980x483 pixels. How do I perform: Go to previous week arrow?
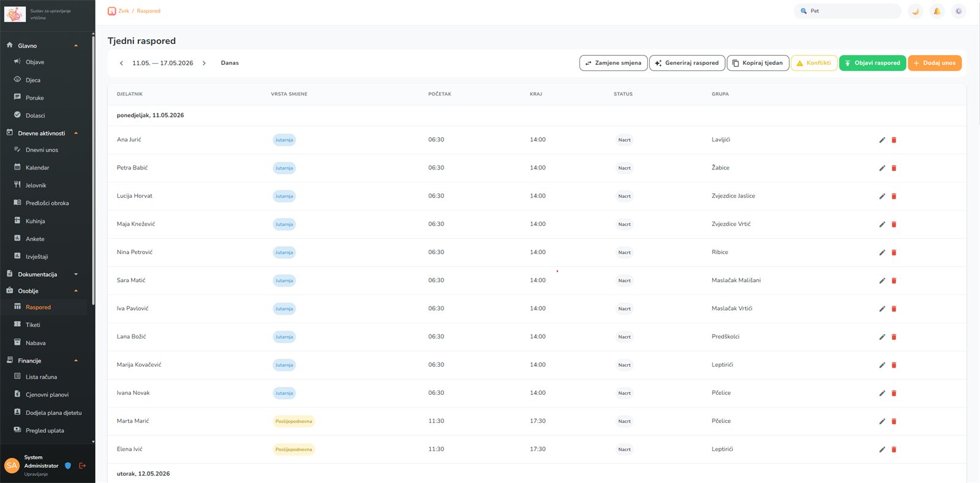pos(121,63)
